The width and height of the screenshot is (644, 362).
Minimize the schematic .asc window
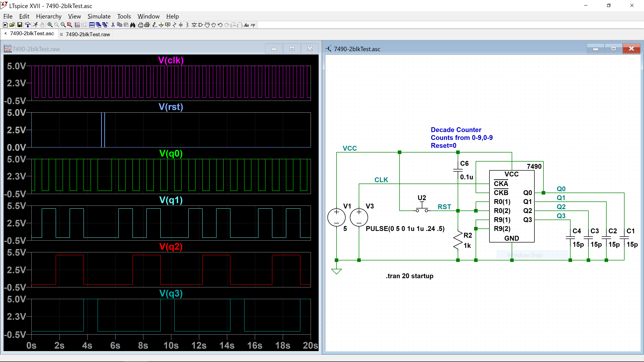coord(596,48)
